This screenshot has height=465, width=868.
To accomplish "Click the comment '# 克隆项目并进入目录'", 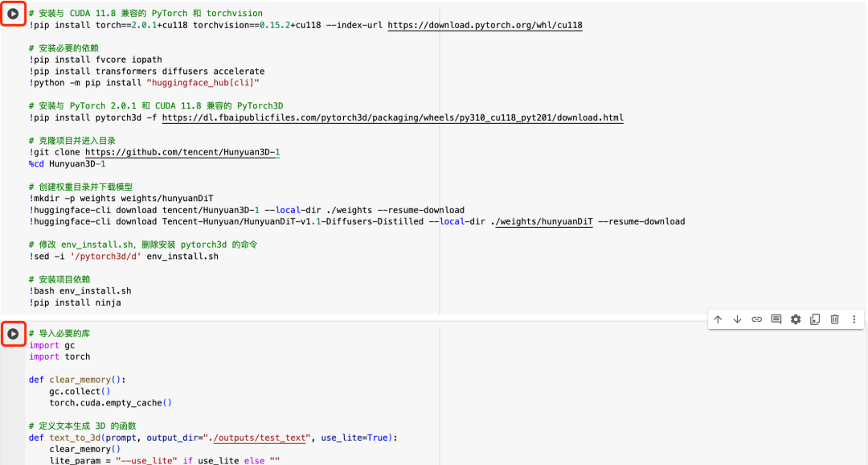I will [x=72, y=141].
